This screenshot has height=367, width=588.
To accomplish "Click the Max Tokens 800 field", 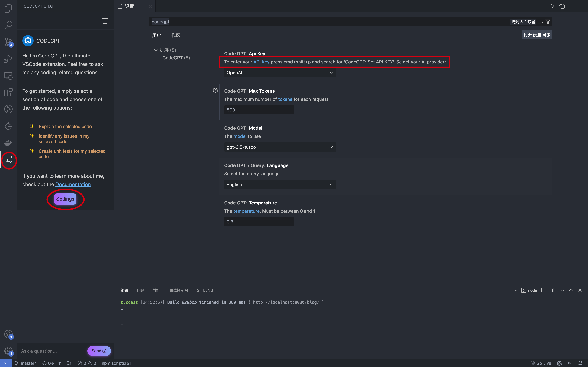I will coord(259,110).
